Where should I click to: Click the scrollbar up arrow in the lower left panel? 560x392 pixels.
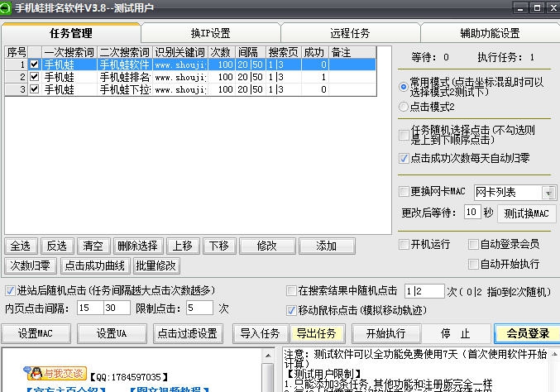tap(268, 356)
